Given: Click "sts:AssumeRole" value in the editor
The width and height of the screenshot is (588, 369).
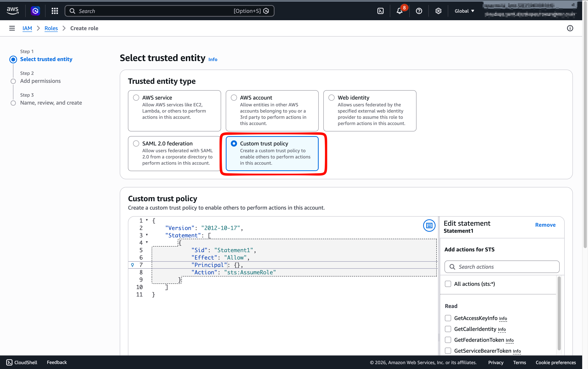Looking at the screenshot, I should click(250, 272).
